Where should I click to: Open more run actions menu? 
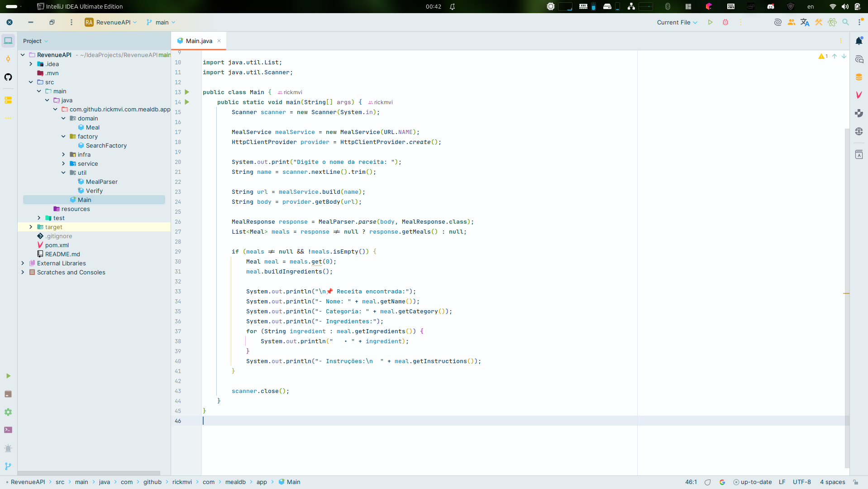[x=741, y=22]
